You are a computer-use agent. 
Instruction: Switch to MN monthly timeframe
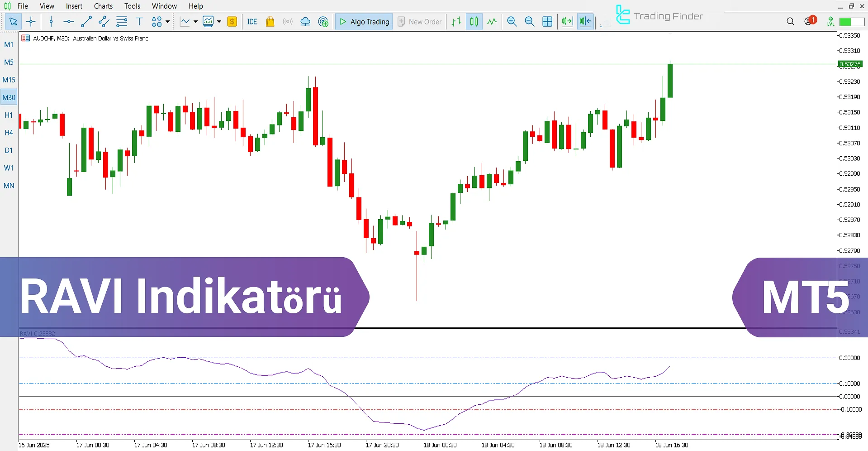(9, 186)
